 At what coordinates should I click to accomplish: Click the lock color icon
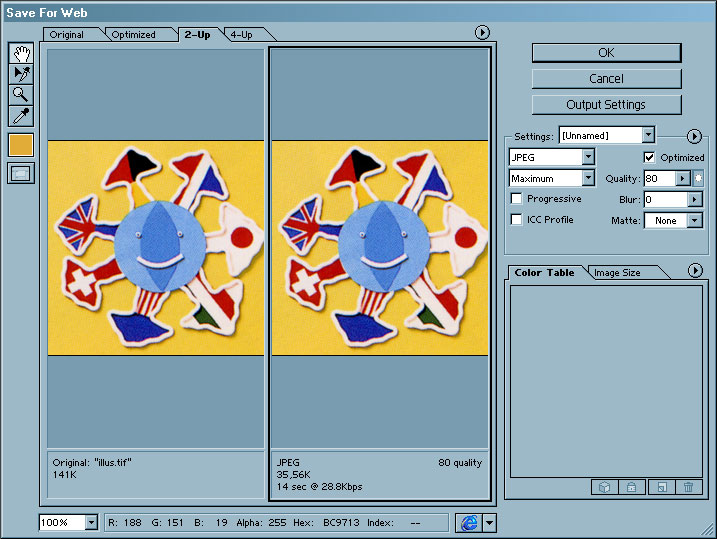631,487
